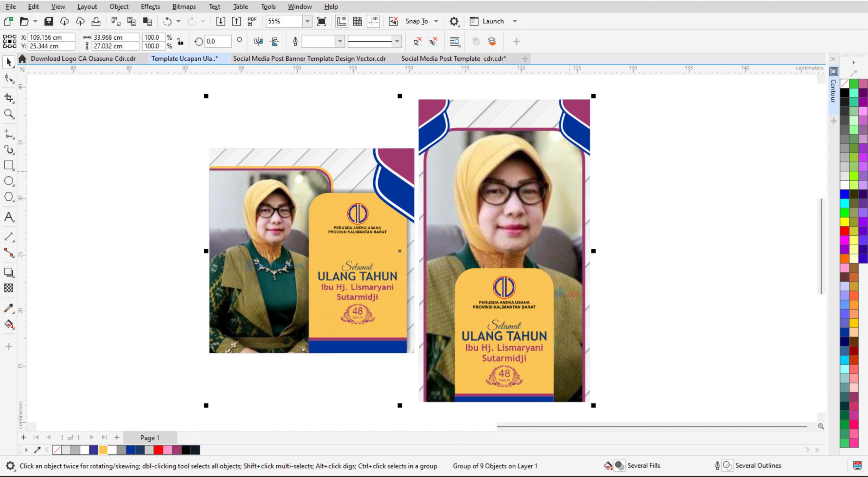Open the zoom level dropdown
Image resolution: width=868 pixels, height=477 pixels.
pos(307,21)
